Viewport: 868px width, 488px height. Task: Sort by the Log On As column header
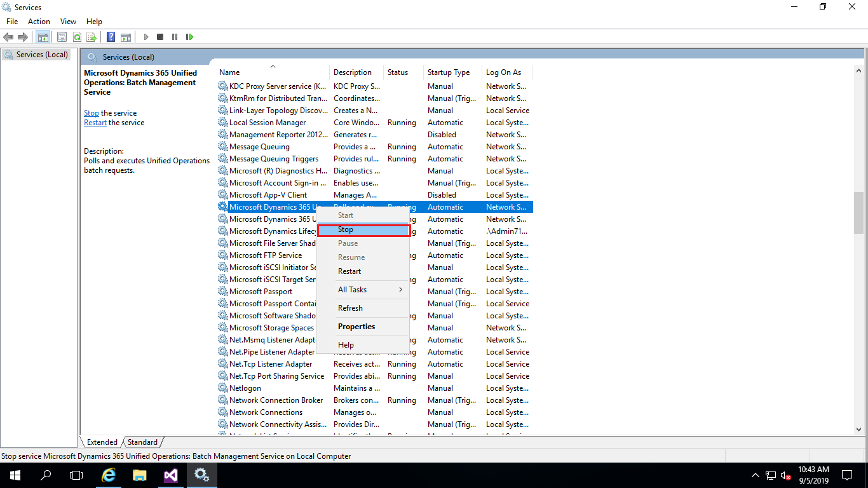pyautogui.click(x=507, y=72)
